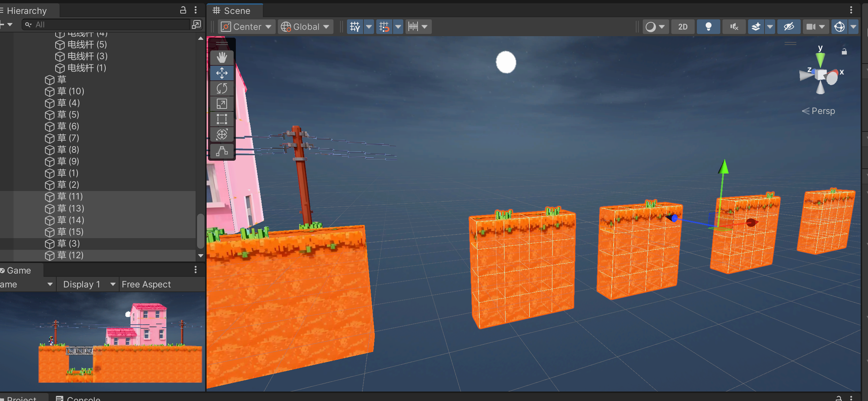Select the Hand view tool

point(222,57)
